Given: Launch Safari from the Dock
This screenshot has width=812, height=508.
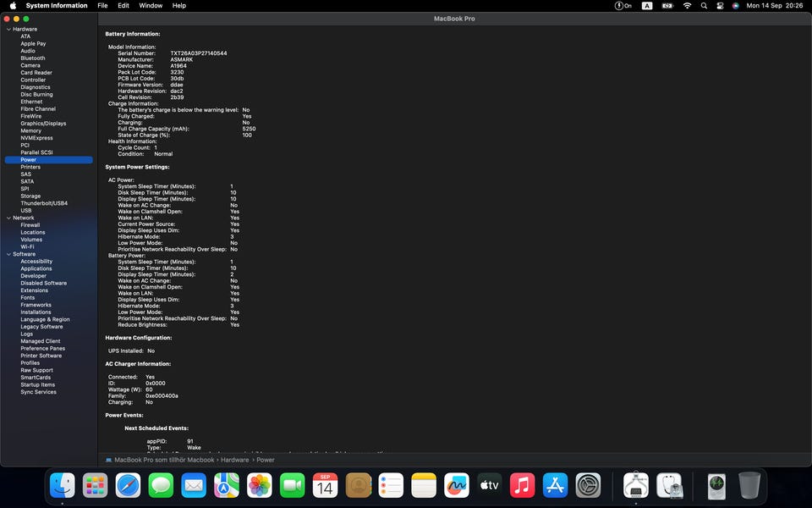Looking at the screenshot, I should [128, 486].
